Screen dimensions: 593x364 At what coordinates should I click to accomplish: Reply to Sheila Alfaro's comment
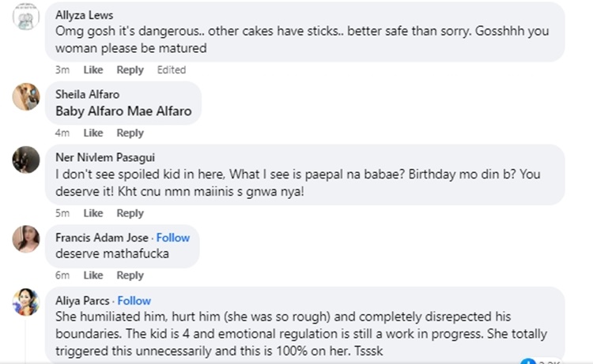coord(130,133)
